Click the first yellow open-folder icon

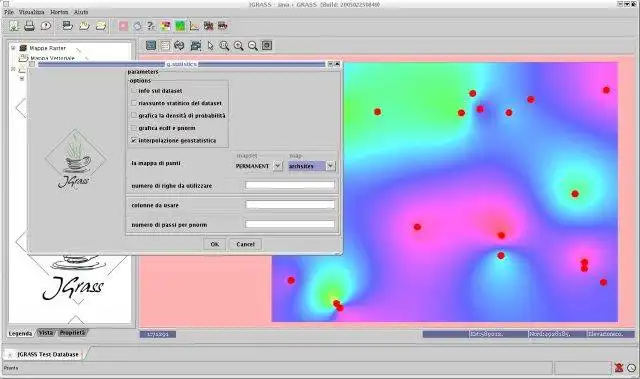84,26
